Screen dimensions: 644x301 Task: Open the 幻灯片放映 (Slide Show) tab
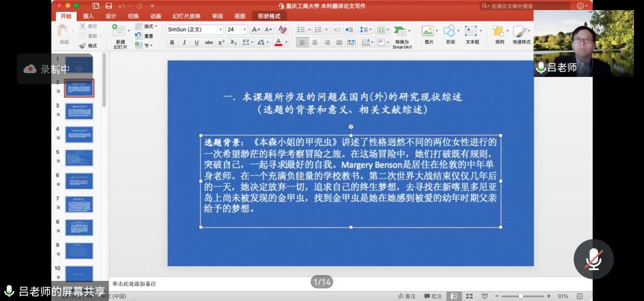pyautogui.click(x=187, y=16)
